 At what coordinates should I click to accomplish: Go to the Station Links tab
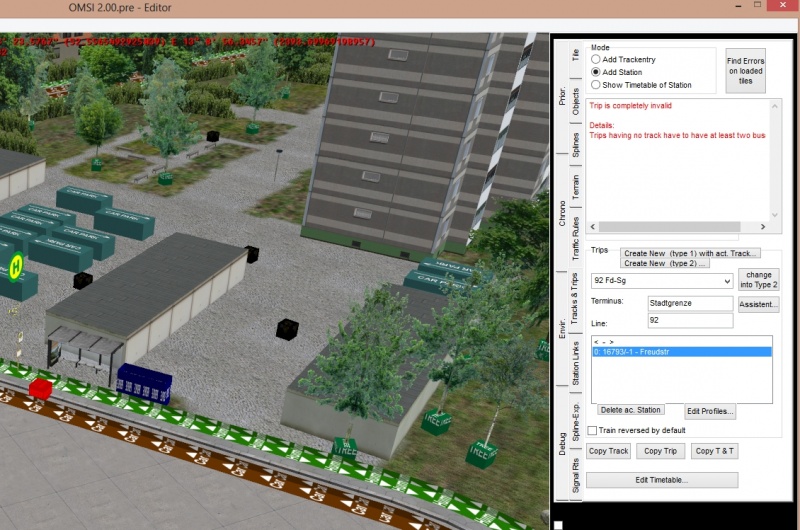(575, 363)
